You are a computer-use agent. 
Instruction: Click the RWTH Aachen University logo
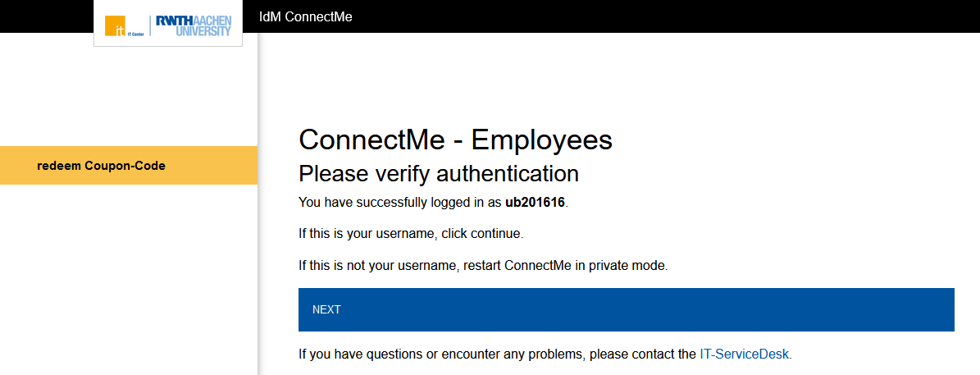coord(193,25)
